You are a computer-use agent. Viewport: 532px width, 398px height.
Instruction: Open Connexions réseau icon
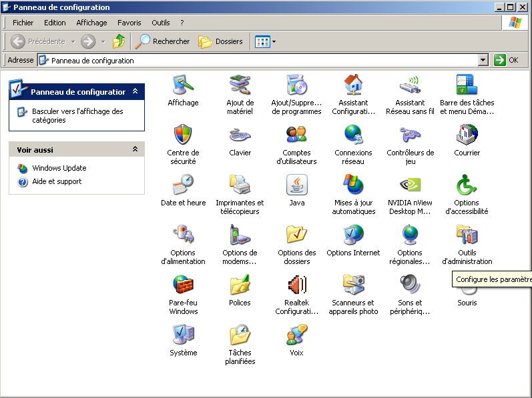(x=353, y=135)
